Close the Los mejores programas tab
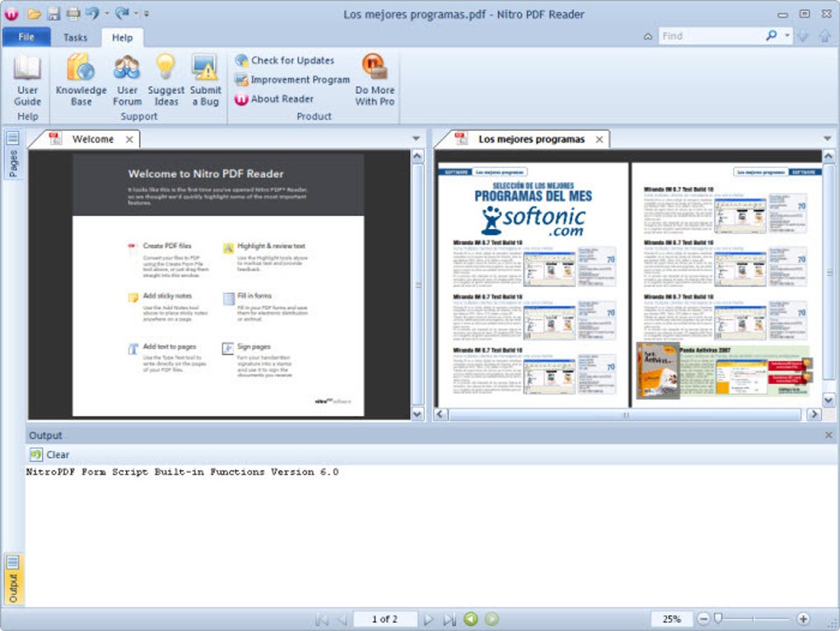The image size is (840, 631). [600, 139]
